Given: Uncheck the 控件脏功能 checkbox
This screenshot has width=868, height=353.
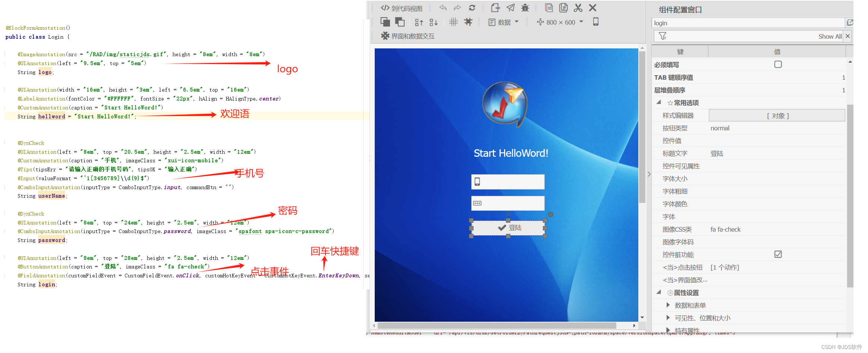Looking at the screenshot, I should click(x=778, y=254).
